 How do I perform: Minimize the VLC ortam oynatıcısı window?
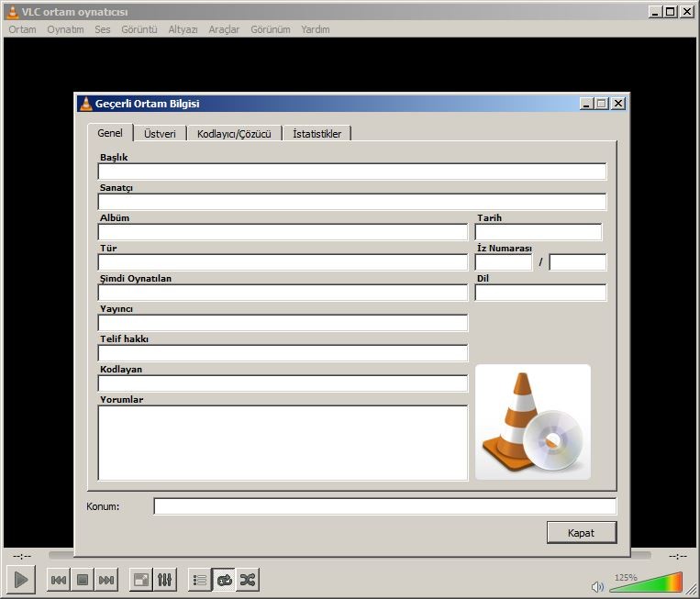click(x=655, y=12)
